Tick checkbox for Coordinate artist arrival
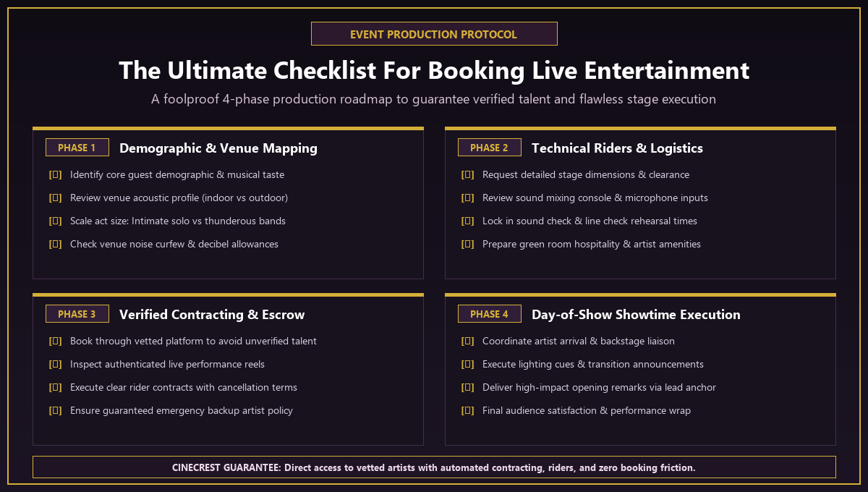The height and width of the screenshot is (492, 868). pos(468,342)
